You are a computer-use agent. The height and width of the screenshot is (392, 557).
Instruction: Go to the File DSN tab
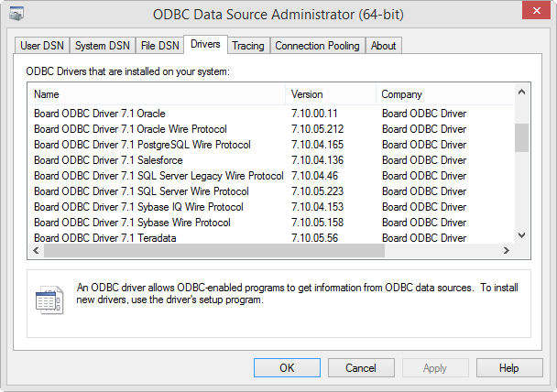(x=159, y=46)
